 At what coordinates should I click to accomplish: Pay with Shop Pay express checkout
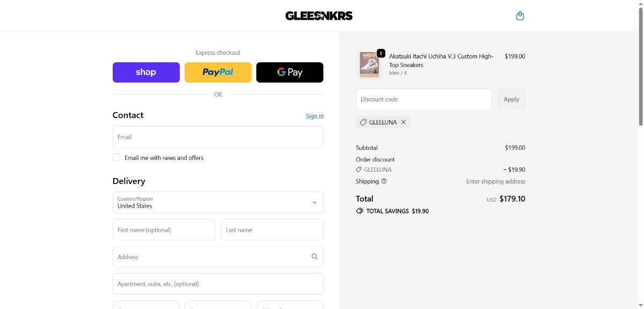click(x=146, y=72)
